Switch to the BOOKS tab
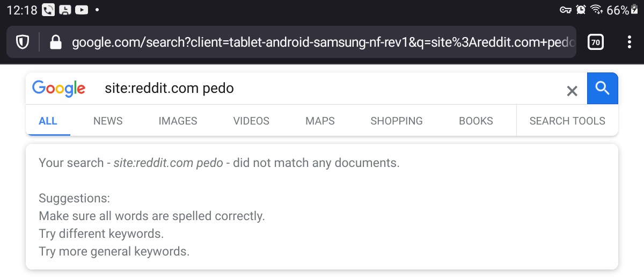644x277 pixels. point(476,121)
